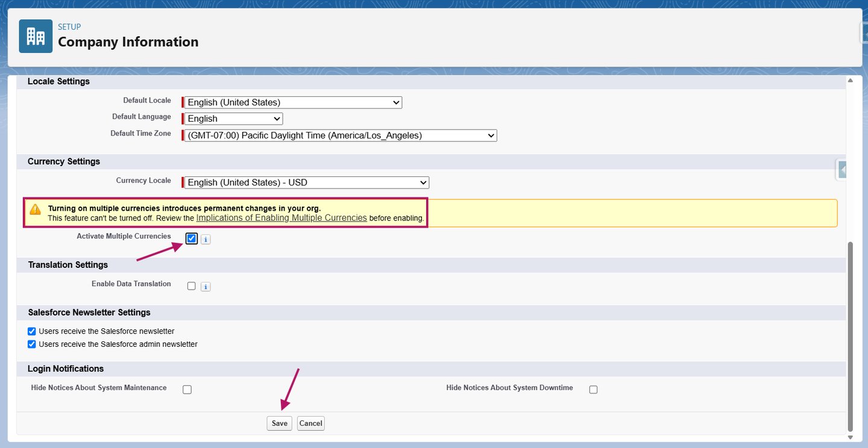Check Hide Notices About System Maintenance
The image size is (868, 448).
[x=187, y=390]
